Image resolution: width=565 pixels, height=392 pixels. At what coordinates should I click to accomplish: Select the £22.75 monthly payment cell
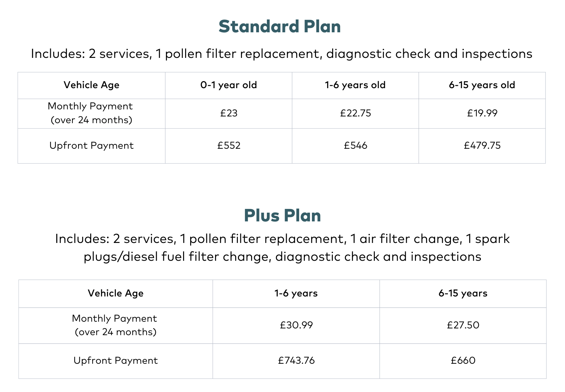[x=355, y=113]
